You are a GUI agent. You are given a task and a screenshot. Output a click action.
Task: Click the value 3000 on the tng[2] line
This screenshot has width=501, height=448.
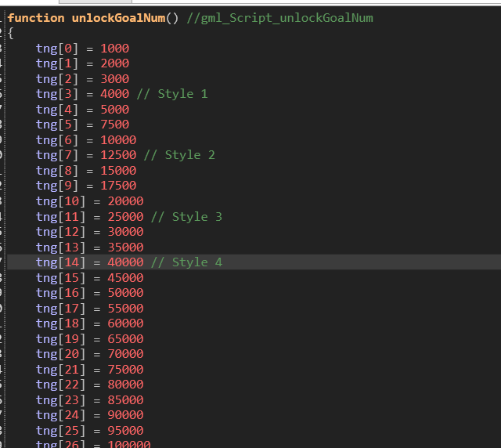[115, 79]
